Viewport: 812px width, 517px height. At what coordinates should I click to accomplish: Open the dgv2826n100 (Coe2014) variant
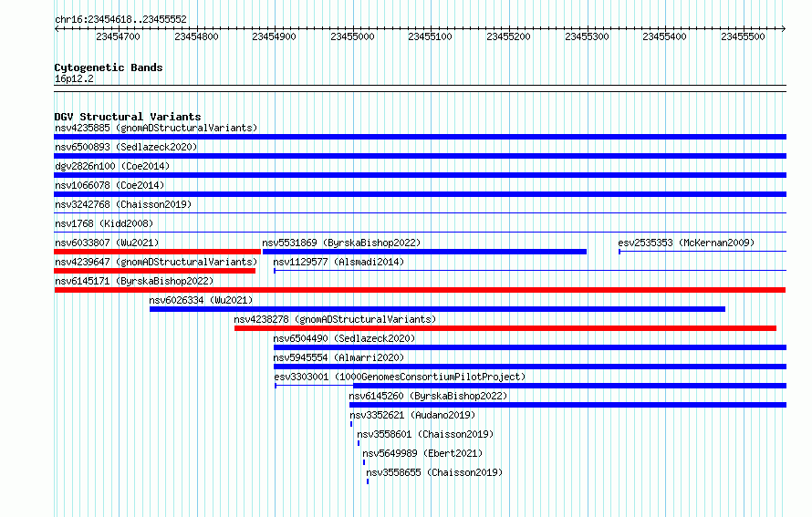tap(112, 166)
